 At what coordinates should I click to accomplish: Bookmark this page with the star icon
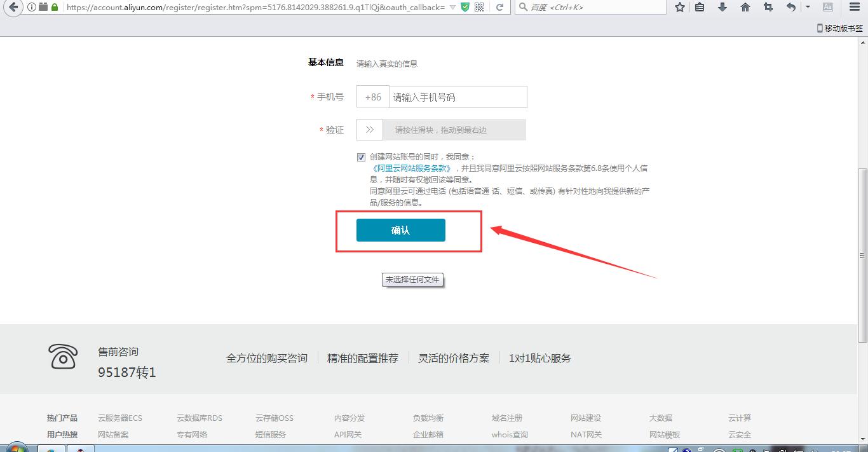click(x=680, y=7)
